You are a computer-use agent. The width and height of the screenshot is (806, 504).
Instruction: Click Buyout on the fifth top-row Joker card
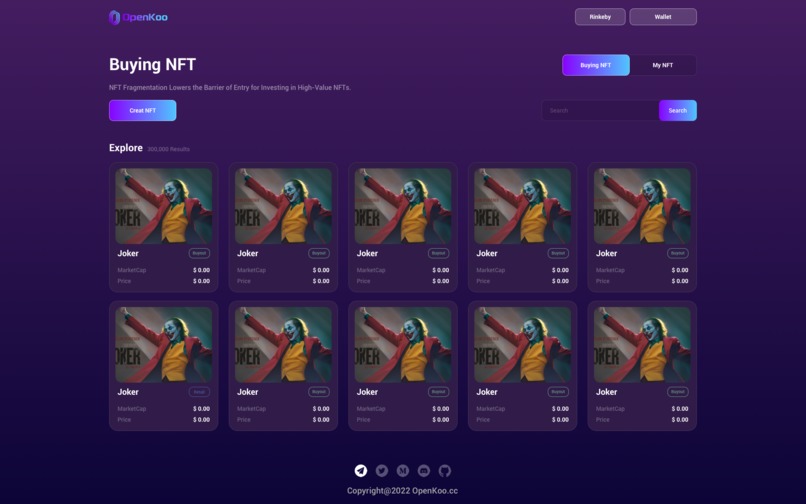[677, 253]
